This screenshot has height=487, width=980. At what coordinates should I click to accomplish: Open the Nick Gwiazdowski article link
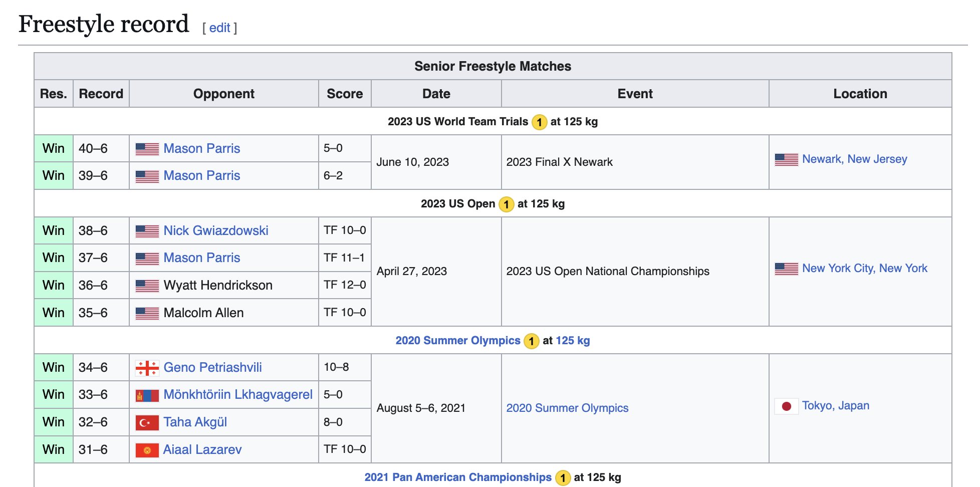coord(216,230)
